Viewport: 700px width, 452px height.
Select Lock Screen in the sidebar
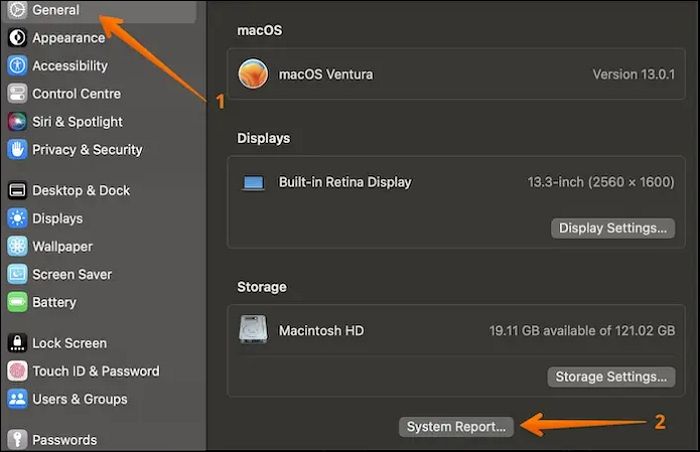69,343
